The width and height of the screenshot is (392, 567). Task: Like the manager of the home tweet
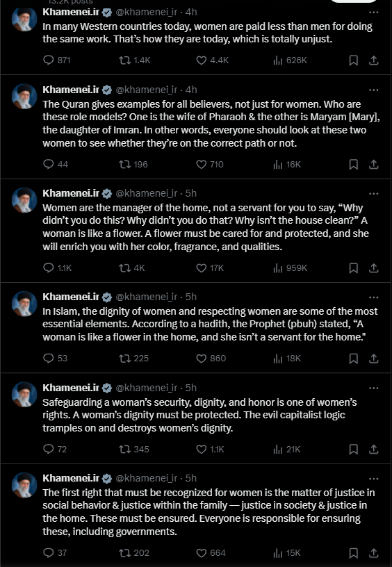tap(210, 268)
